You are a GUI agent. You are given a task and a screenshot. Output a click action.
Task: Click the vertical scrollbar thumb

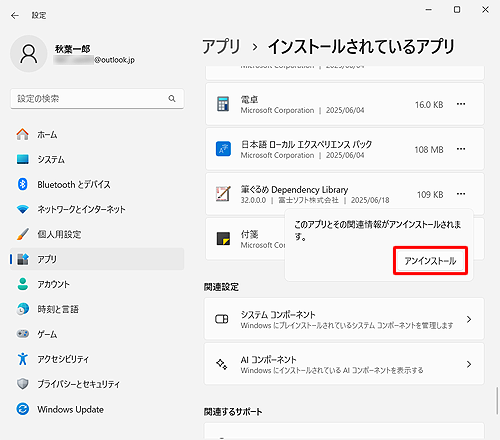(x=497, y=400)
